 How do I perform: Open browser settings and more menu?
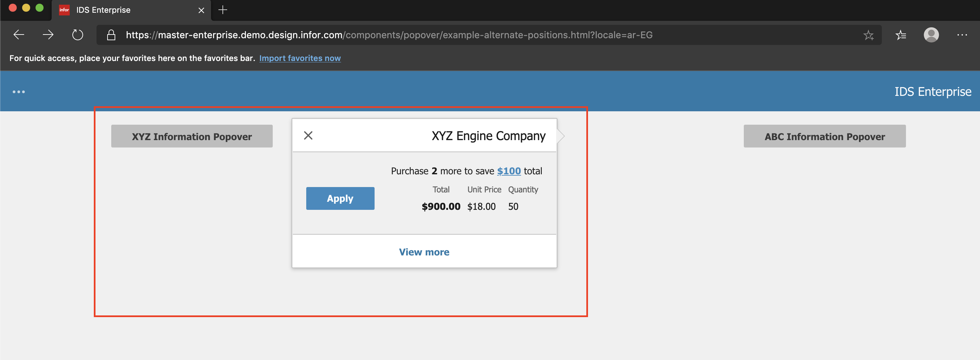coord(962,35)
